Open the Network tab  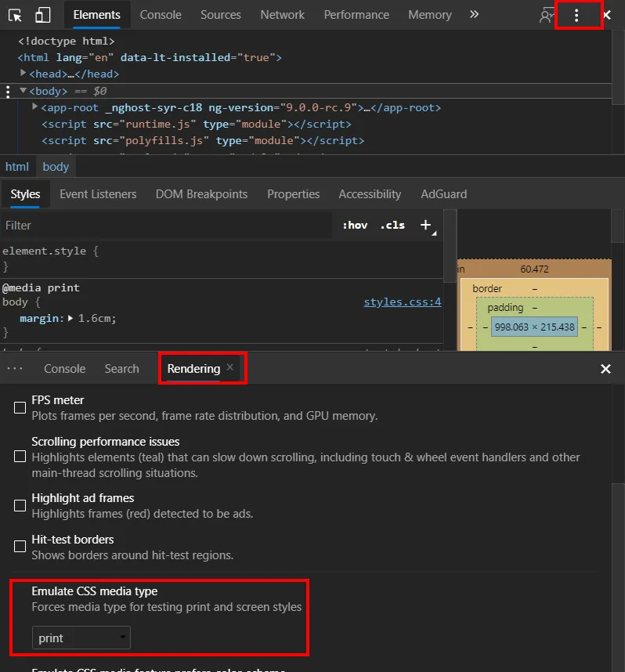pyautogui.click(x=283, y=15)
